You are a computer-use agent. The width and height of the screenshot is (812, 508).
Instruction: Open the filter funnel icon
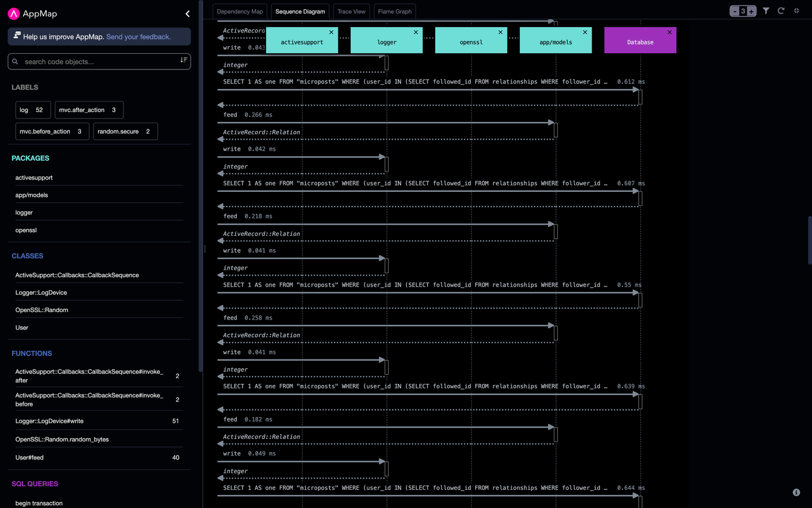[x=766, y=11]
